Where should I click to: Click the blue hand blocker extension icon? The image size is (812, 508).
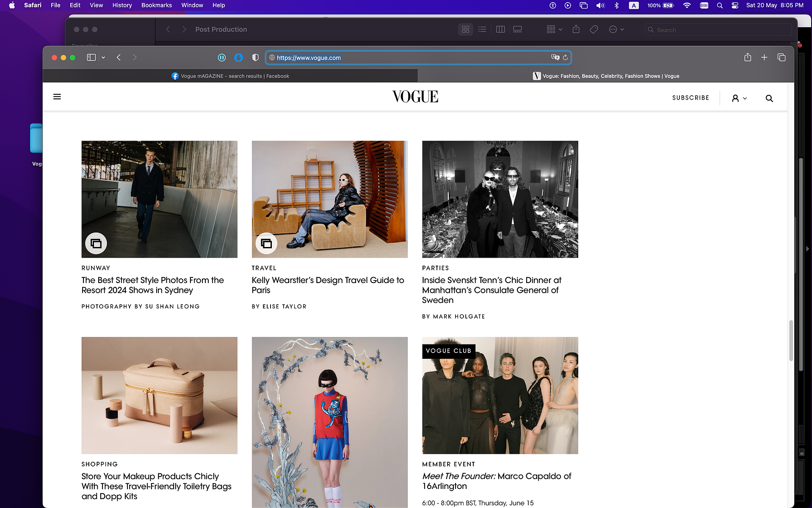click(238, 58)
